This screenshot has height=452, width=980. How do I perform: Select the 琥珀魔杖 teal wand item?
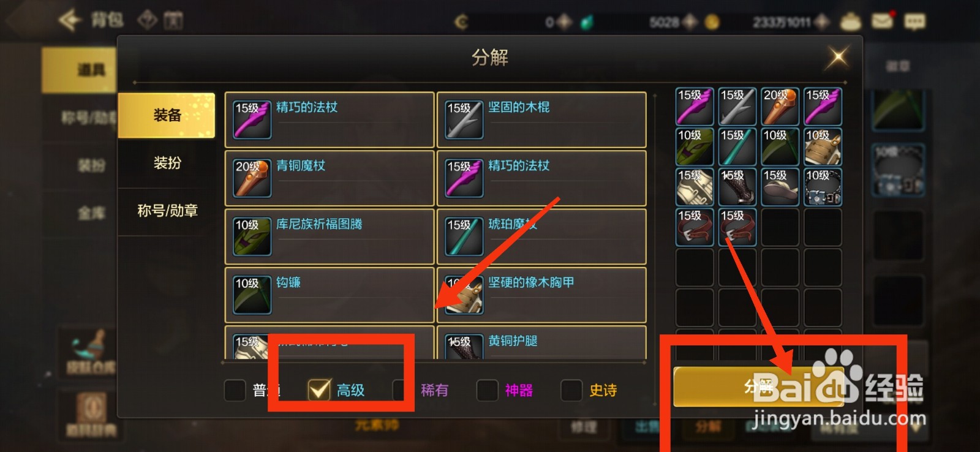pos(541,236)
